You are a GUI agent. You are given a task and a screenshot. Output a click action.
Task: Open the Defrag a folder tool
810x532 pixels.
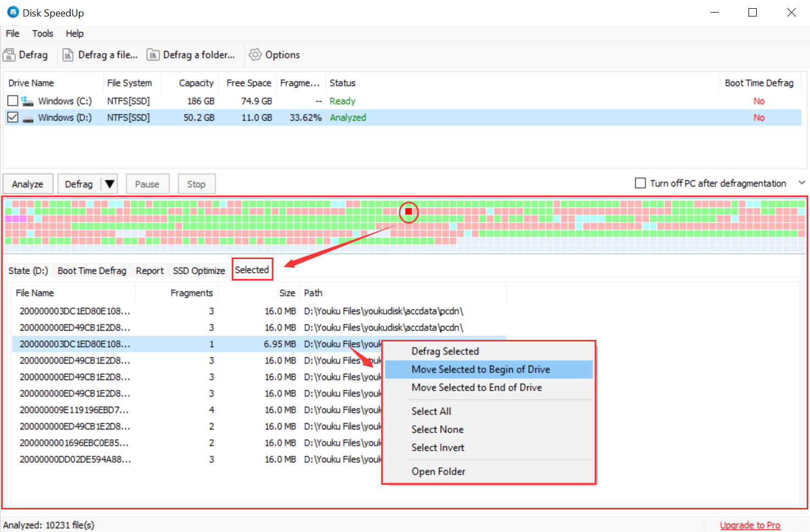tap(192, 54)
